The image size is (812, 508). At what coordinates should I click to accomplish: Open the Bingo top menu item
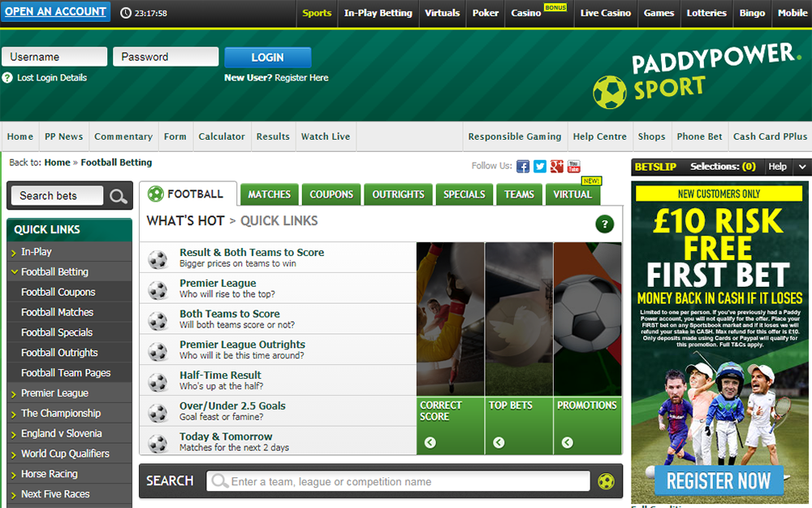pyautogui.click(x=752, y=14)
